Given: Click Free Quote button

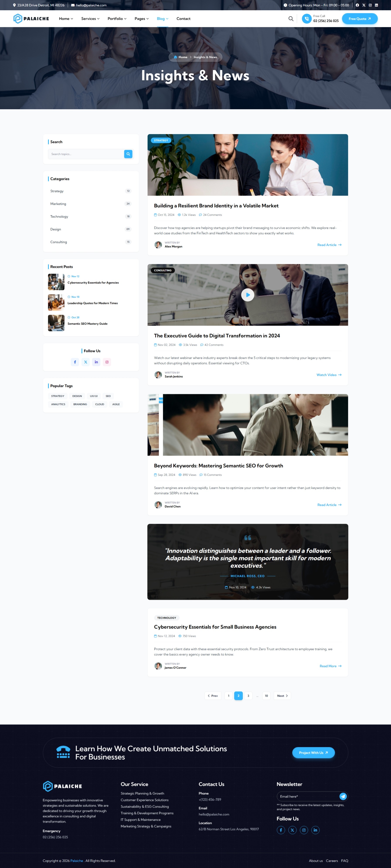Looking at the screenshot, I should click(x=360, y=19).
